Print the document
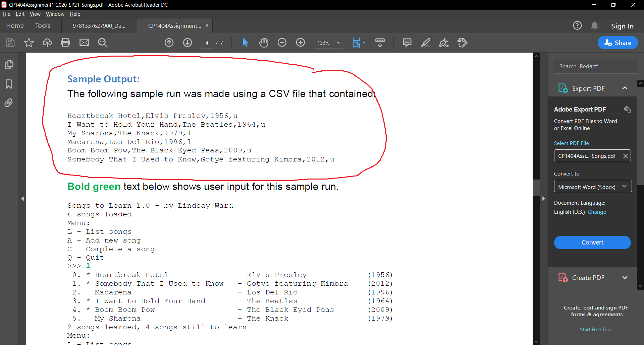 pyautogui.click(x=65, y=43)
